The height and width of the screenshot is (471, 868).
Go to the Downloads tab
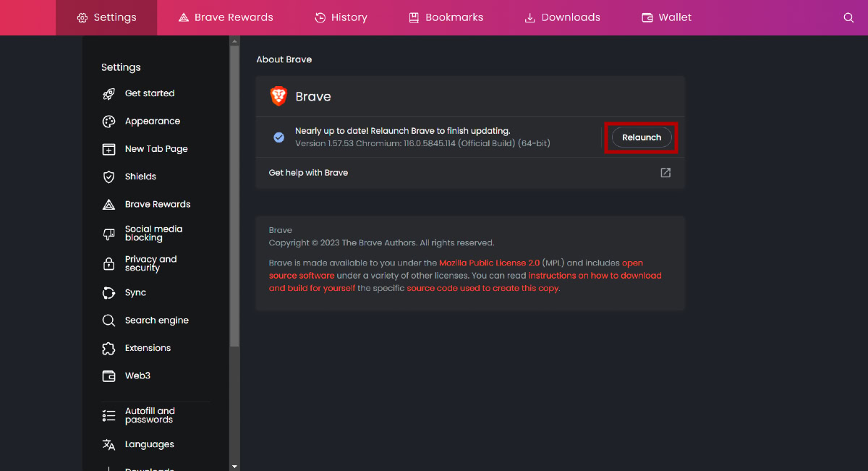tap(562, 17)
